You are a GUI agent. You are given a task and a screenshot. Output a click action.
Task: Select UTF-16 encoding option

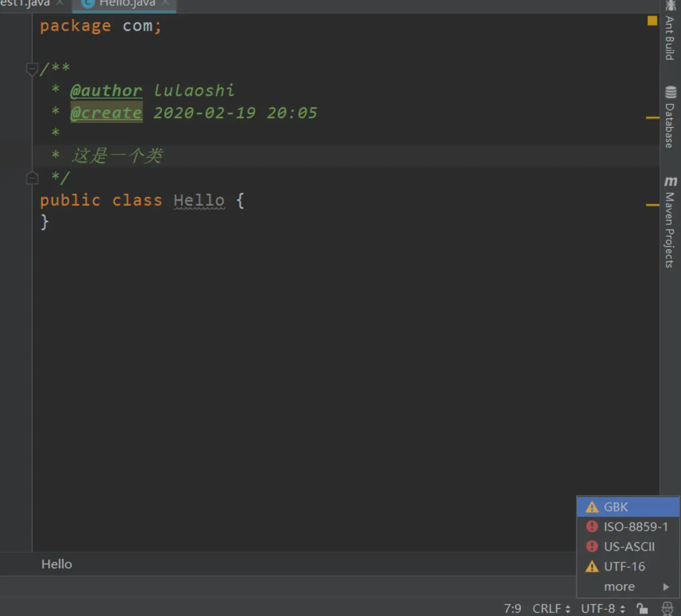628,566
